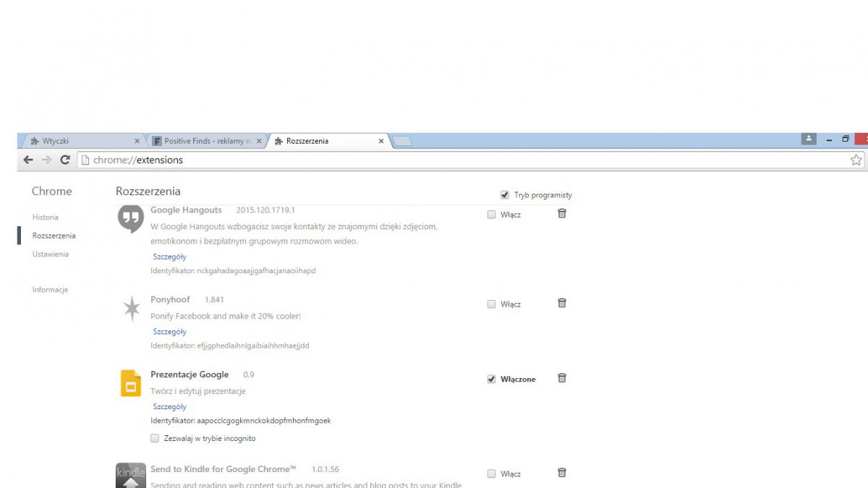The width and height of the screenshot is (868, 488).
Task: Enable Google Hangouts with Włącz checkbox
Action: click(492, 215)
